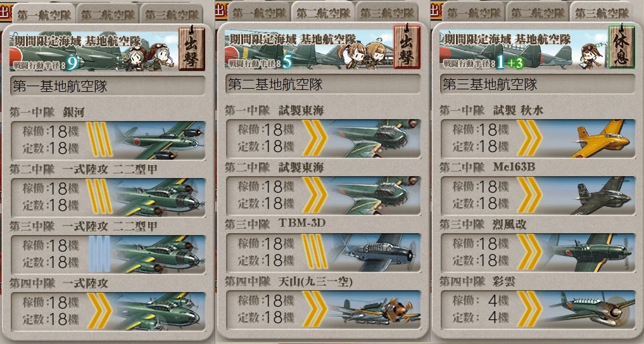Toggle the first air corps 出撃 sign

point(191,49)
